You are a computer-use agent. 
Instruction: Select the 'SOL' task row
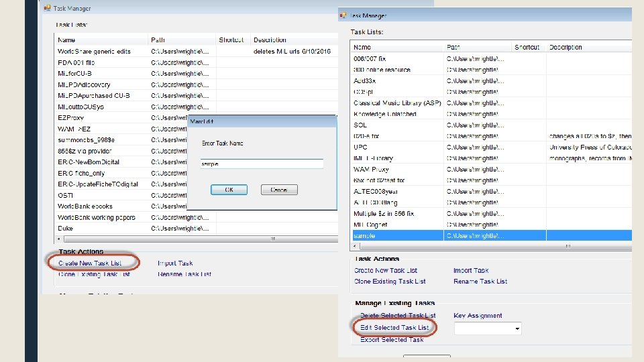pos(492,125)
